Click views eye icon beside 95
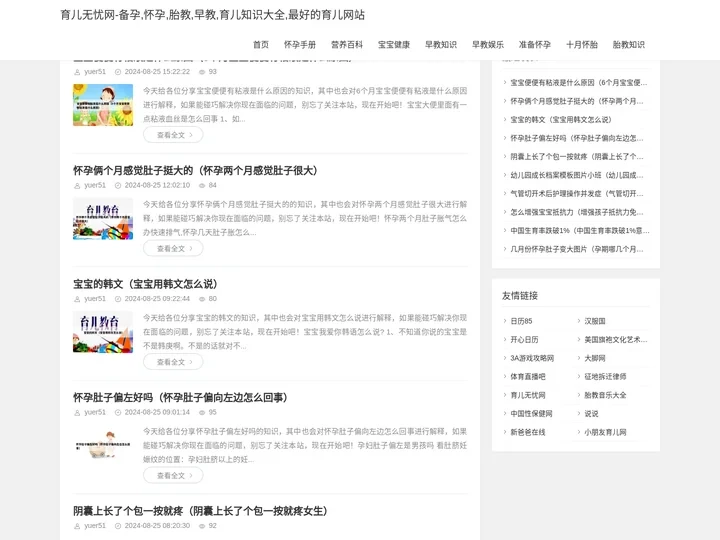 point(202,412)
